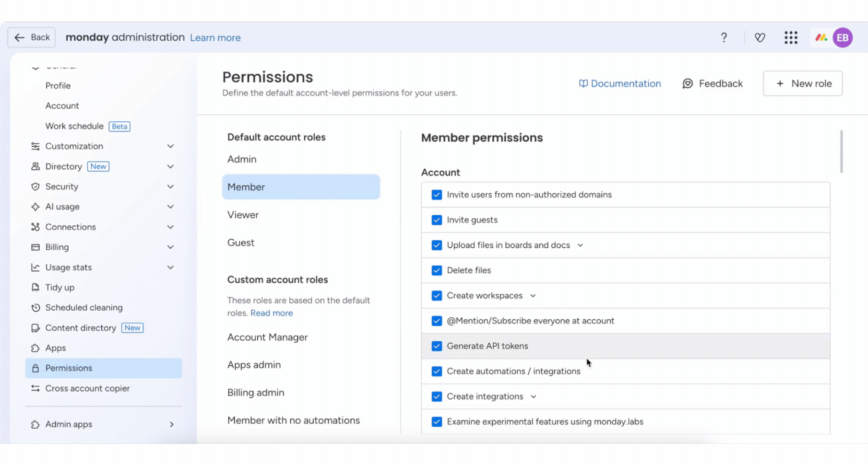This screenshot has height=465, width=868.
Task: Click the monday logo icon in header
Action: (x=821, y=37)
